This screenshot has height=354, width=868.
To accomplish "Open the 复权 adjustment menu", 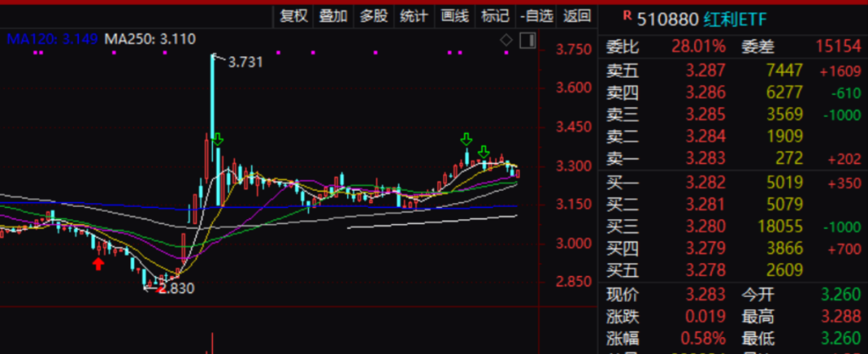I will [x=294, y=15].
